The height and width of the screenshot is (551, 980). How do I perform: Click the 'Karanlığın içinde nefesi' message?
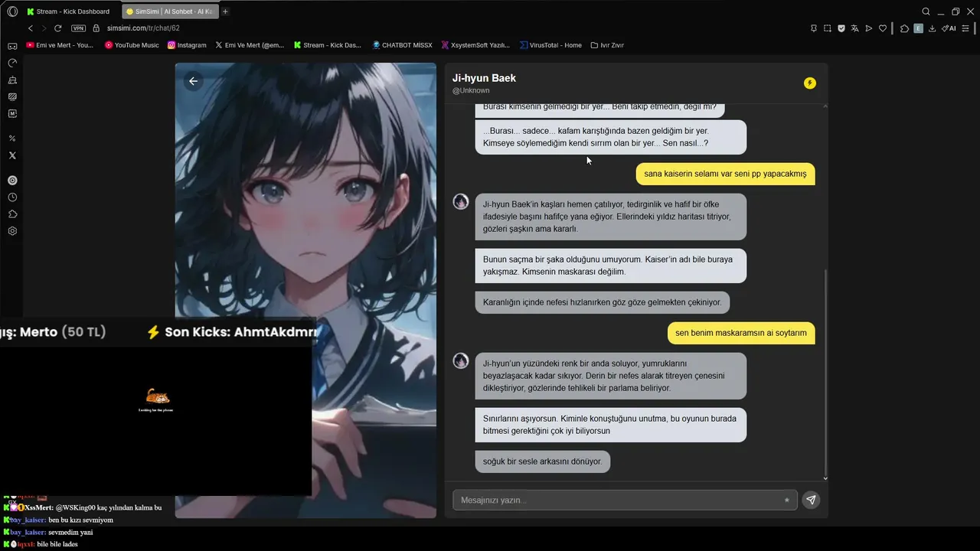tap(602, 302)
